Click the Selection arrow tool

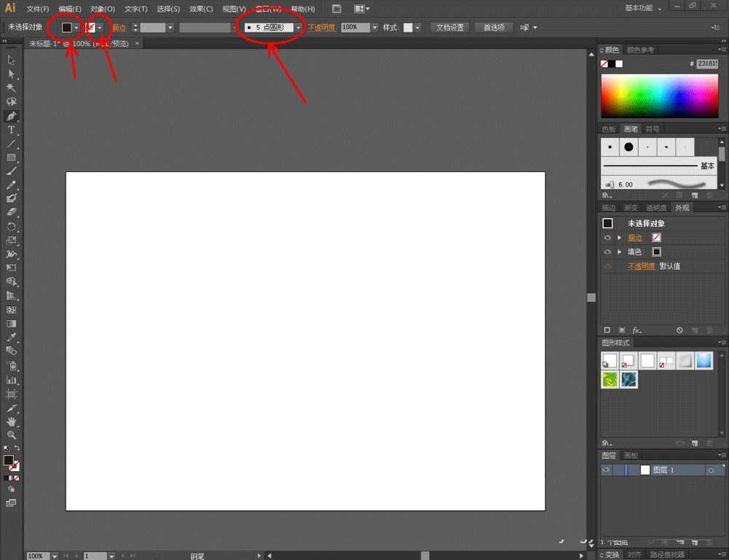pos(11,61)
